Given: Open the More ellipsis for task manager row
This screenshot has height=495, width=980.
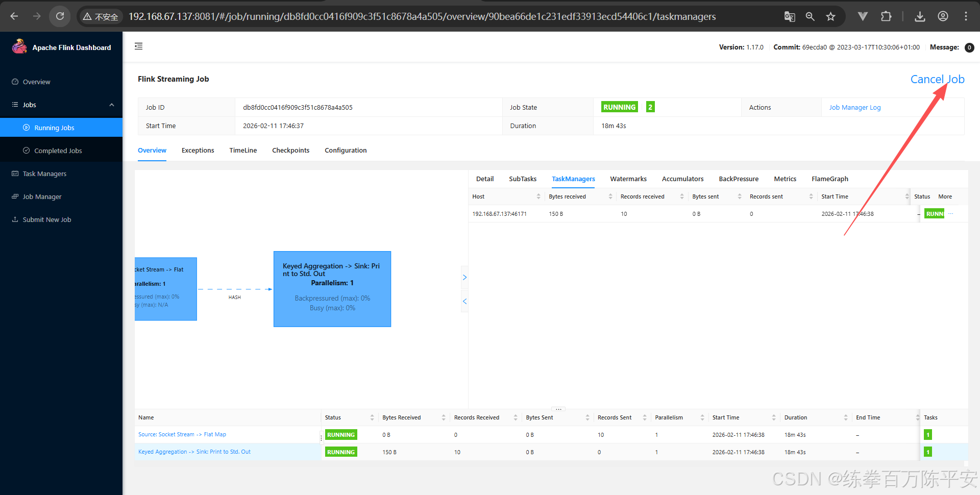Looking at the screenshot, I should [x=951, y=214].
